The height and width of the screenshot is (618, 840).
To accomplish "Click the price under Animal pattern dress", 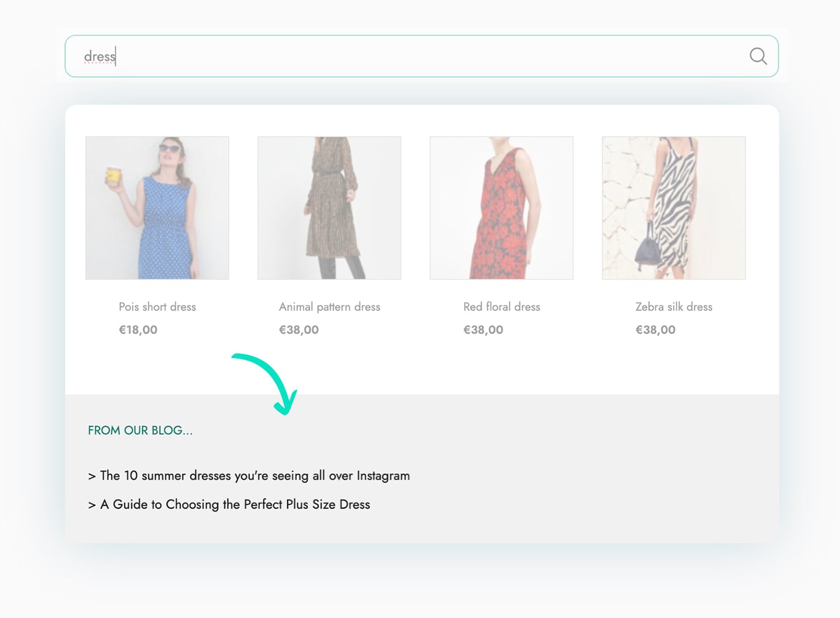I will point(298,330).
